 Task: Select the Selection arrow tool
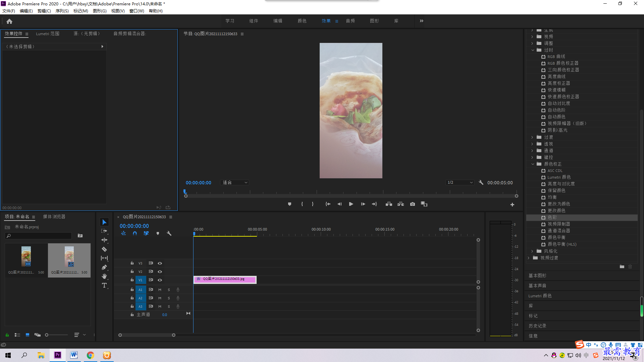coord(104,222)
